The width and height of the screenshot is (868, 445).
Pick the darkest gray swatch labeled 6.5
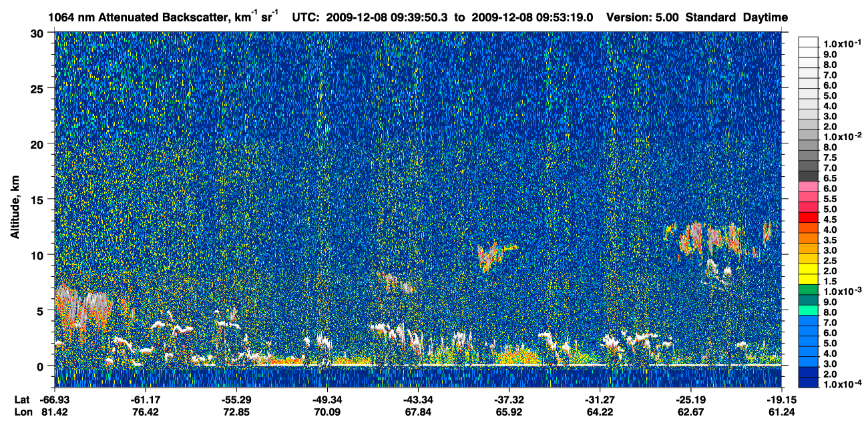(808, 177)
